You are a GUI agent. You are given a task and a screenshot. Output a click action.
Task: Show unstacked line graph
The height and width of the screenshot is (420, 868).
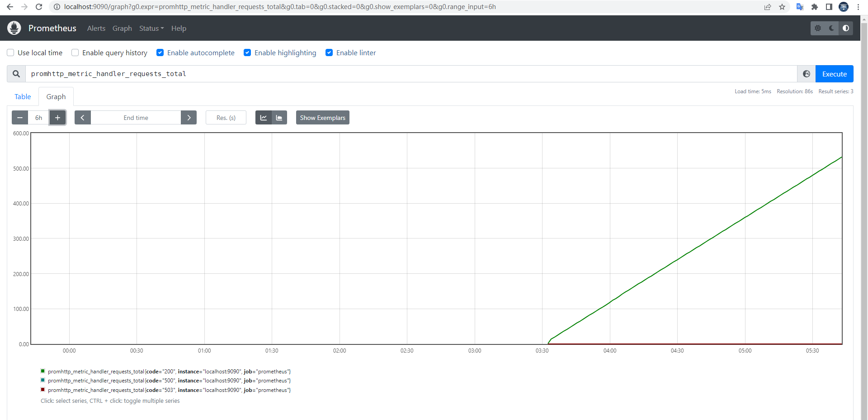click(264, 118)
